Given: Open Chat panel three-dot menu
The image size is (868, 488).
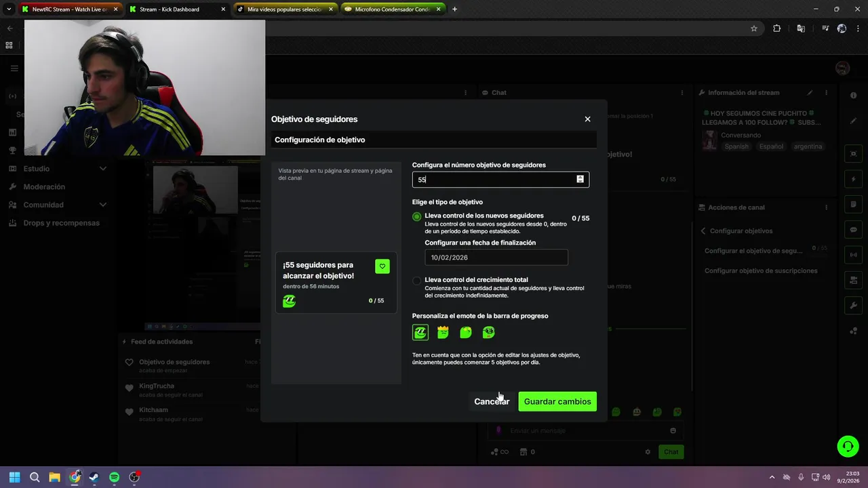Looking at the screenshot, I should pyautogui.click(x=682, y=93).
